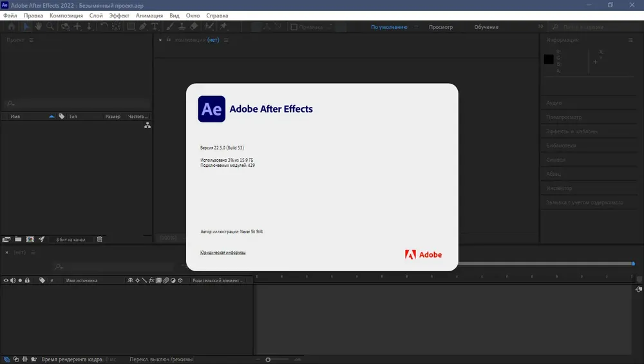644x364 pixels.
Task: Click the Adobe logo in the About dialog
Action: (x=424, y=254)
